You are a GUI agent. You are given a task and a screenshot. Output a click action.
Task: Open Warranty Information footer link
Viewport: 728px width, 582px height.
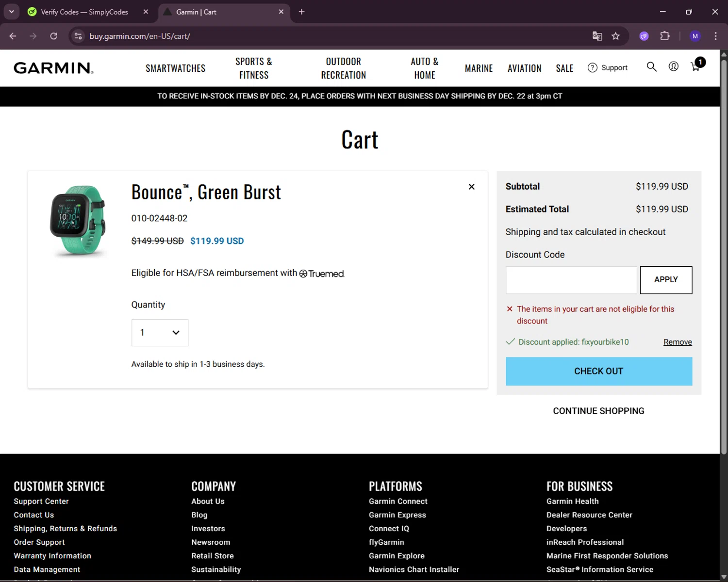coord(52,556)
